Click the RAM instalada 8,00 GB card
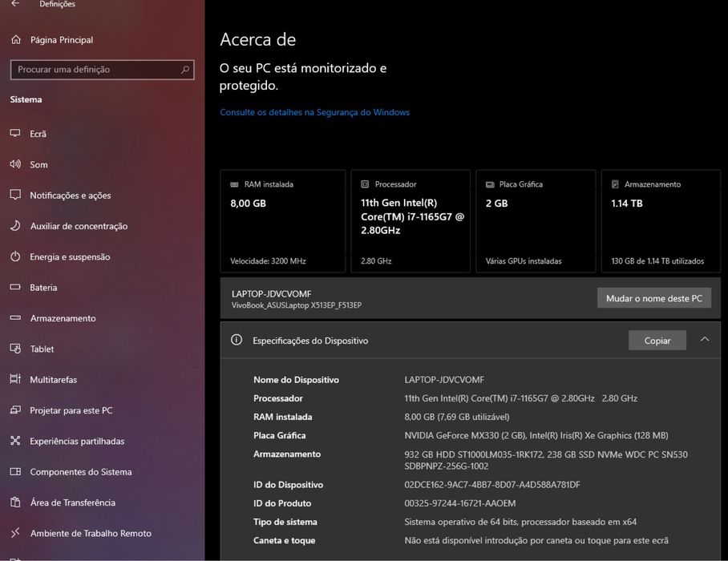 (283, 221)
